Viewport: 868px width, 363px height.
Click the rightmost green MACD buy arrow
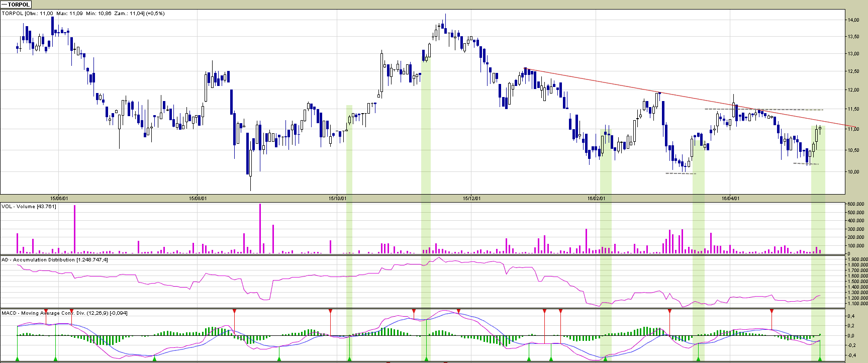(820, 358)
